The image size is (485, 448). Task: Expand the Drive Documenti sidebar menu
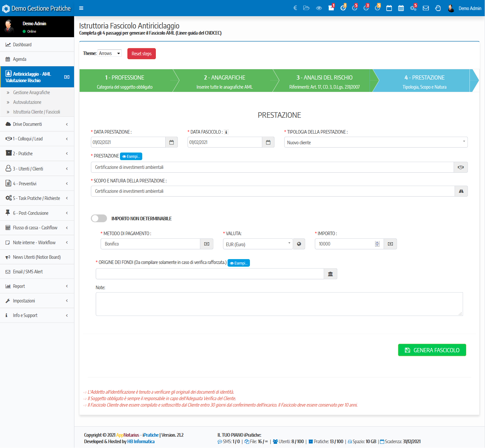(37, 124)
